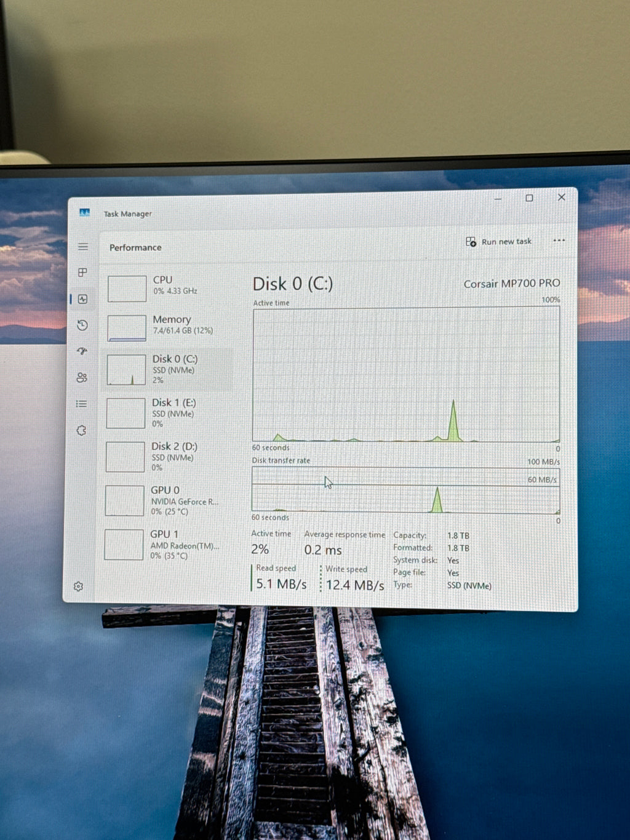Select Disk 1 (E:) item
The height and width of the screenshot is (840, 630).
click(x=166, y=412)
